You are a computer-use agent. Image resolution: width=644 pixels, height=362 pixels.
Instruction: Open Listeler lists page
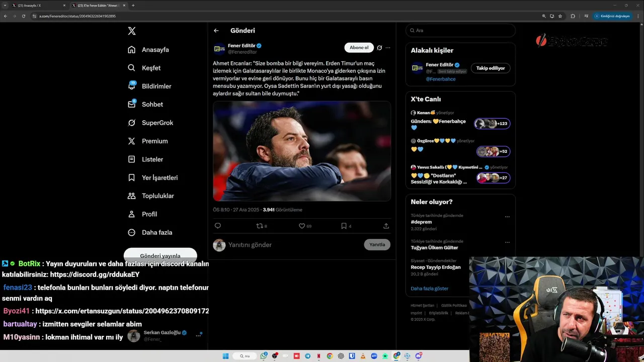[145, 159]
